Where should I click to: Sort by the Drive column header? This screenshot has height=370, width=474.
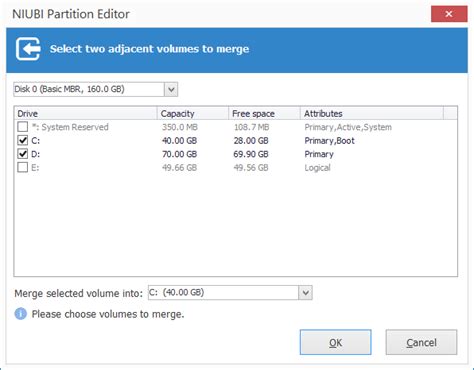[x=85, y=114]
